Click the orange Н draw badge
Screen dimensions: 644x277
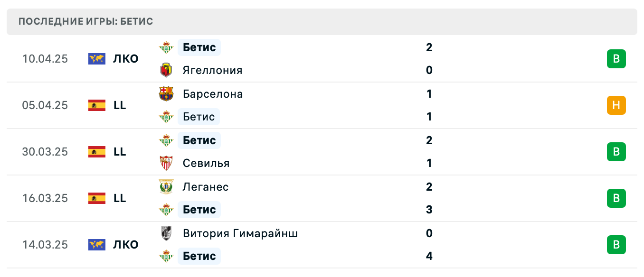pos(616,105)
